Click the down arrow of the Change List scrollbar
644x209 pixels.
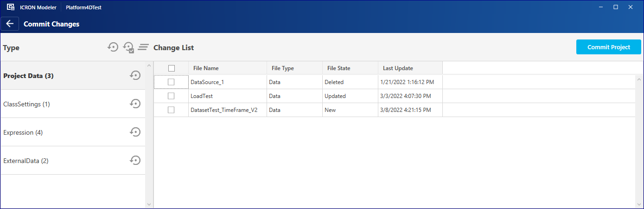(639, 204)
